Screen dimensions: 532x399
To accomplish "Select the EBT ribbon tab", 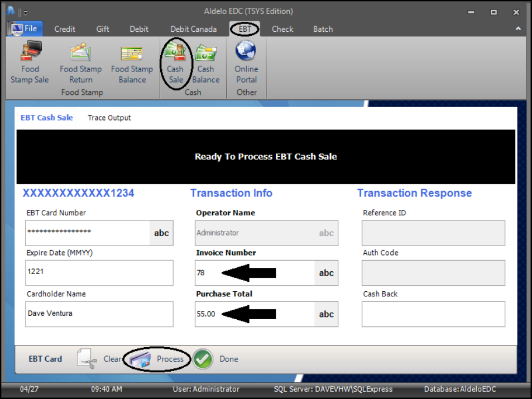I will (x=245, y=29).
